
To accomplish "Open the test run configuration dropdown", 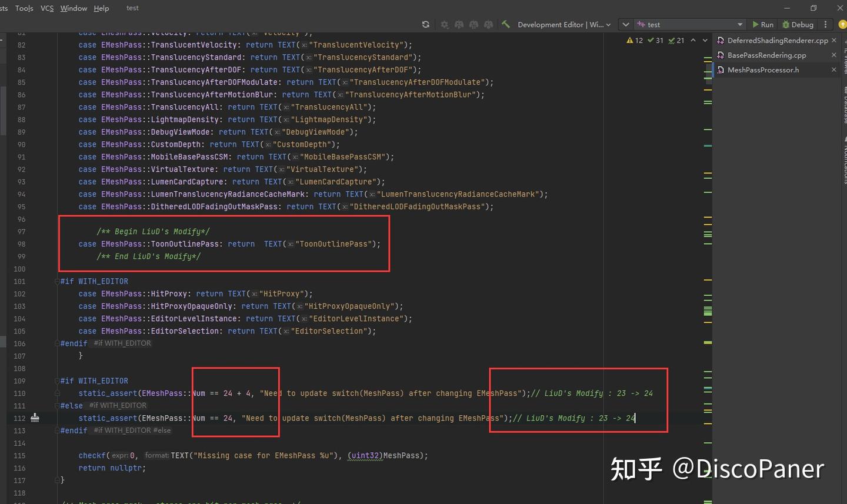I will point(740,24).
